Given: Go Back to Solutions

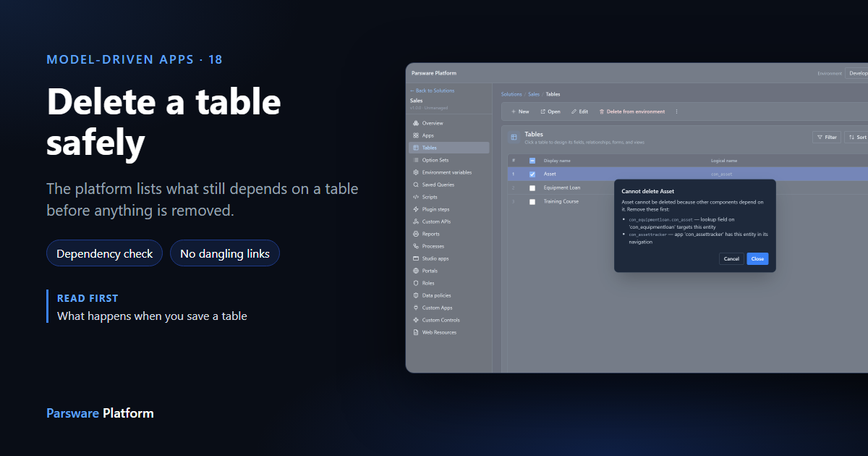Looking at the screenshot, I should click(433, 90).
